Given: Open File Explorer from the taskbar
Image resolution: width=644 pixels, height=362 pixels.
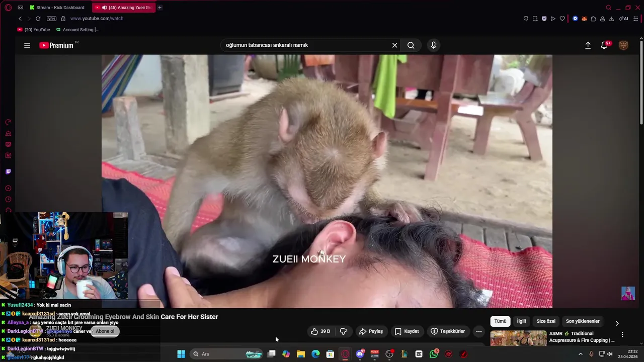Looking at the screenshot, I should pyautogui.click(x=301, y=354).
